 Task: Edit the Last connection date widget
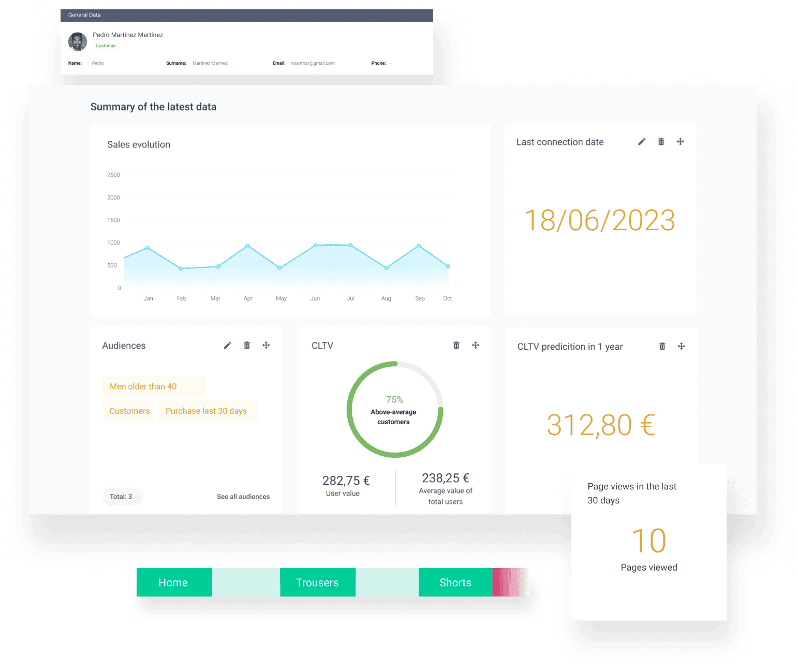pyautogui.click(x=642, y=142)
